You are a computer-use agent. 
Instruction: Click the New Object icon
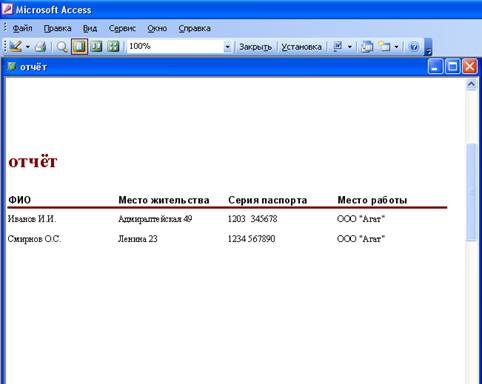click(x=384, y=46)
